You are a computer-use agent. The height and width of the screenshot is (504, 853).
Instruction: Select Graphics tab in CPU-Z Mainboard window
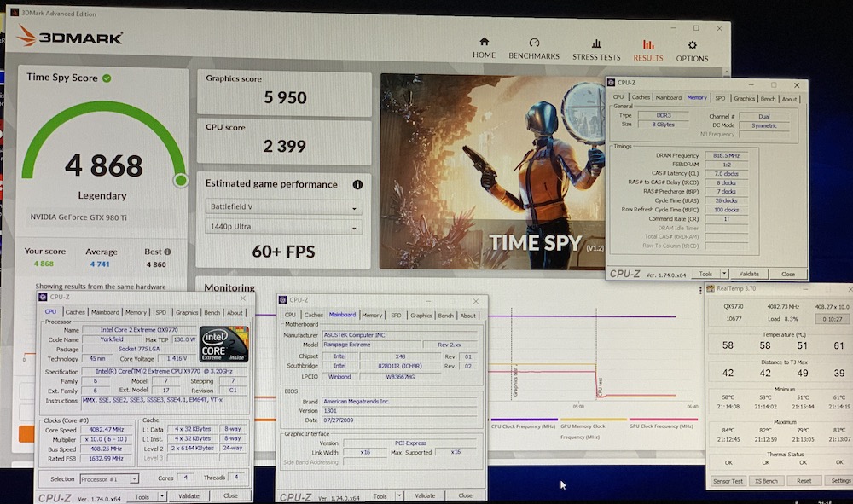point(421,316)
